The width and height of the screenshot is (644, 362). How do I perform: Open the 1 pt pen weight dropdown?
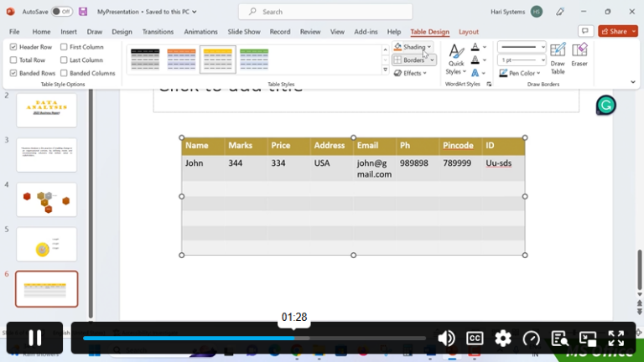click(x=522, y=60)
